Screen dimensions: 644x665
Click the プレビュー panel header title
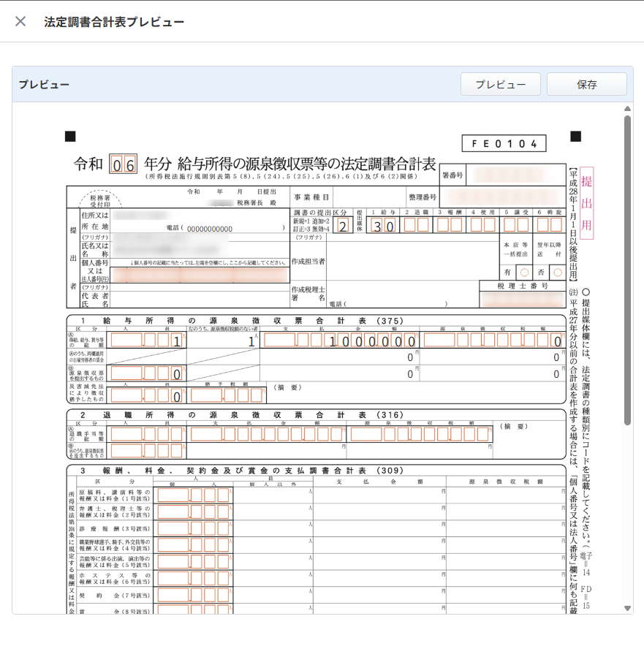(x=44, y=84)
